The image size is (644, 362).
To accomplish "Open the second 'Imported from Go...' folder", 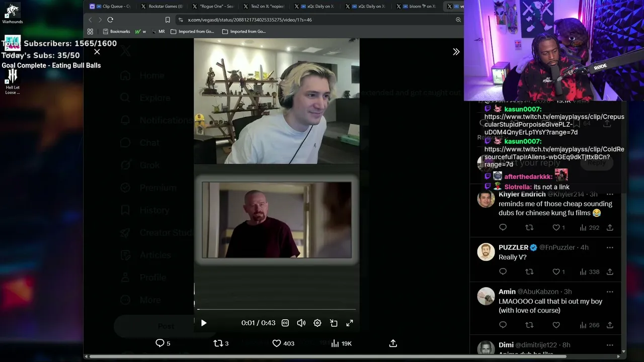I will click(244, 31).
